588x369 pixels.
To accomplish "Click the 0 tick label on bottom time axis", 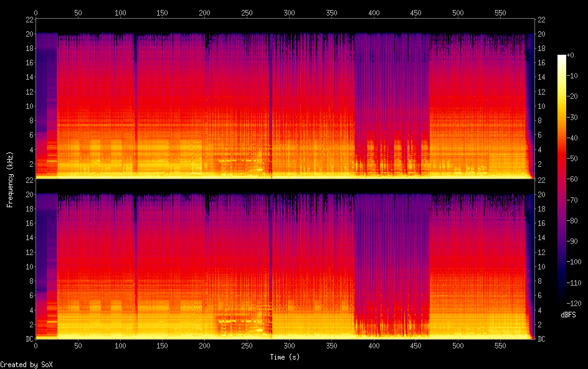I will (x=36, y=345).
